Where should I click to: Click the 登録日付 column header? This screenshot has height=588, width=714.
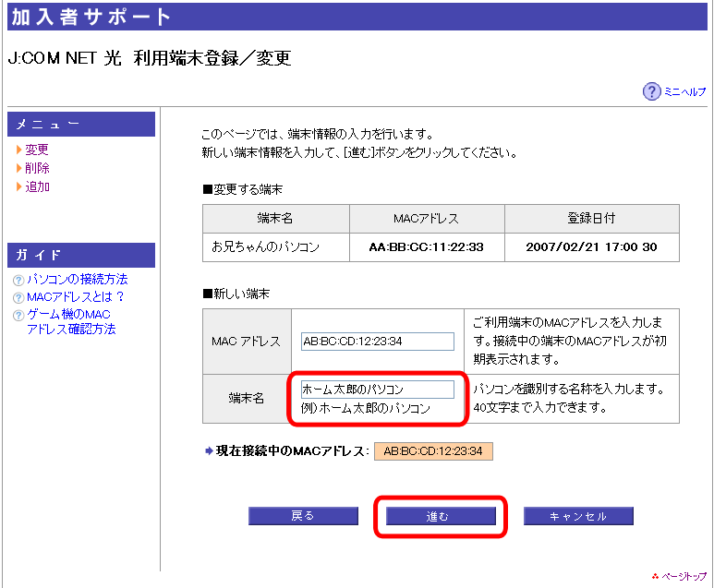pos(591,219)
